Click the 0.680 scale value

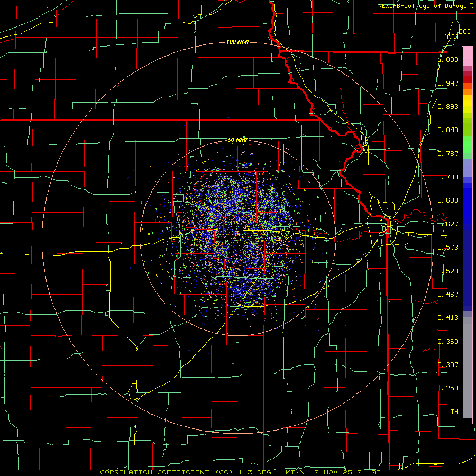pyautogui.click(x=448, y=200)
